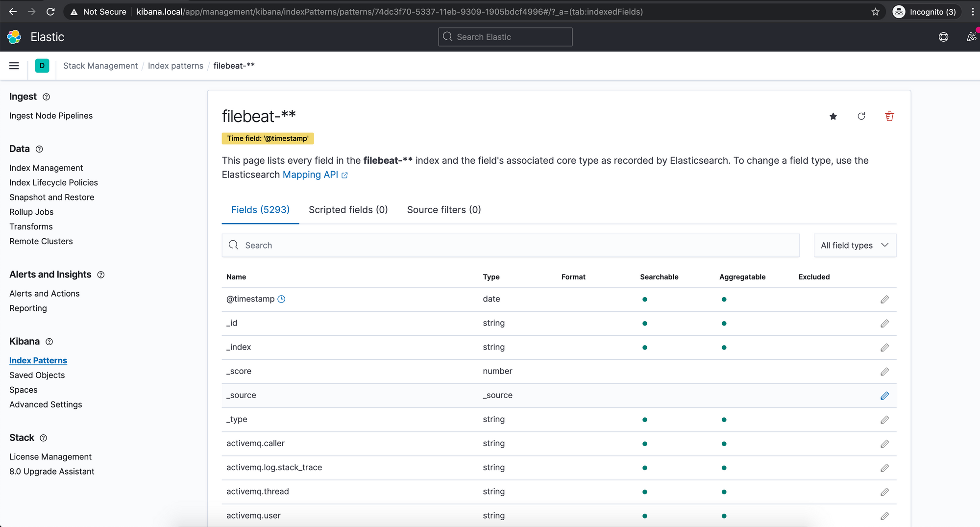The image size is (980, 527).
Task: Open Ingest Node Pipelines
Action: [51, 116]
